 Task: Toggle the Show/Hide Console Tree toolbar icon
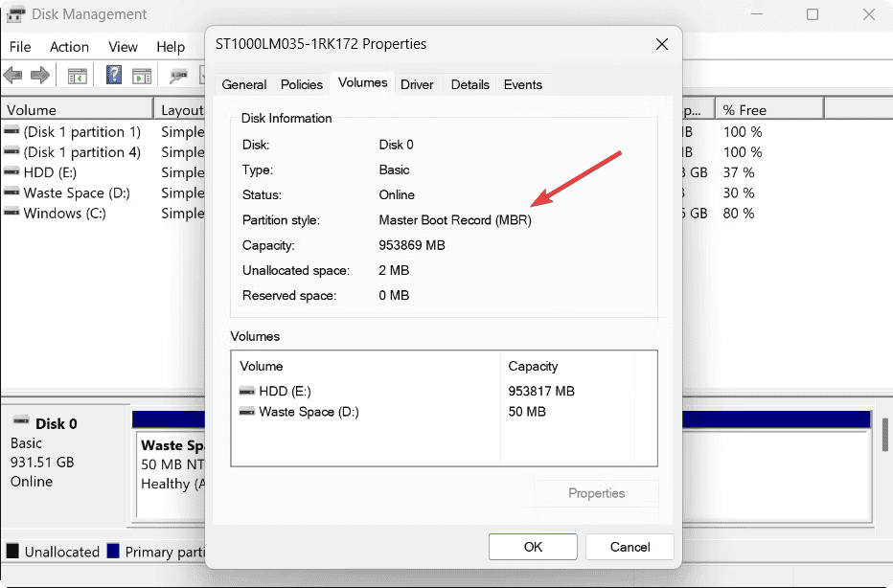tap(76, 76)
